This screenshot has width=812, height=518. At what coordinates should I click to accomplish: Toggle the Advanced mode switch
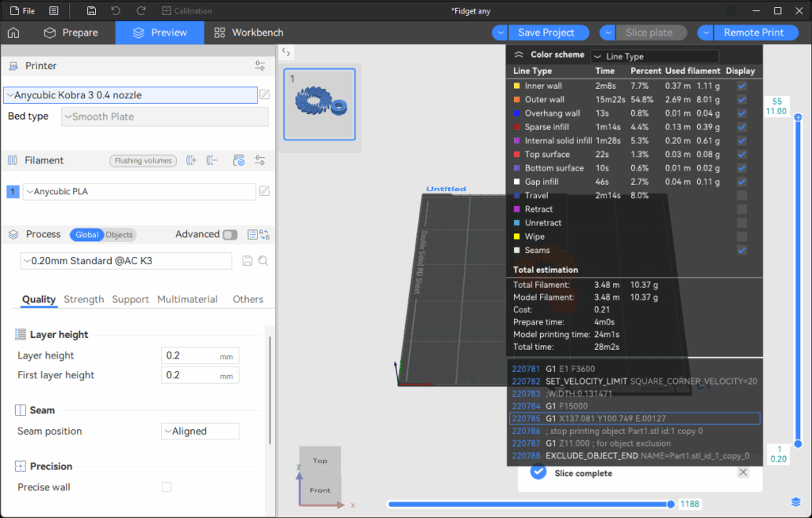[229, 235]
